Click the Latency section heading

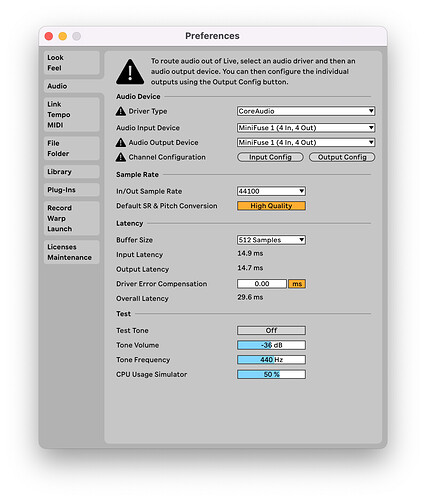click(129, 223)
